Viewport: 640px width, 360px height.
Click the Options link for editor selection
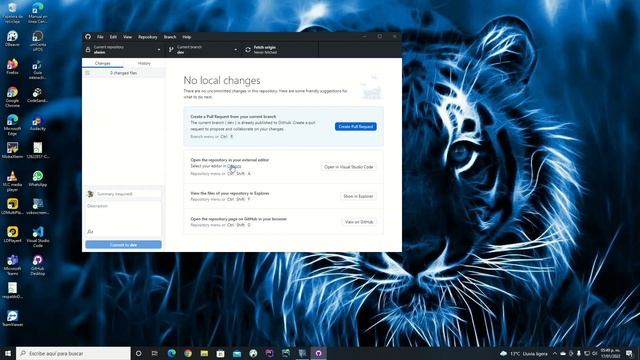pyautogui.click(x=234, y=166)
